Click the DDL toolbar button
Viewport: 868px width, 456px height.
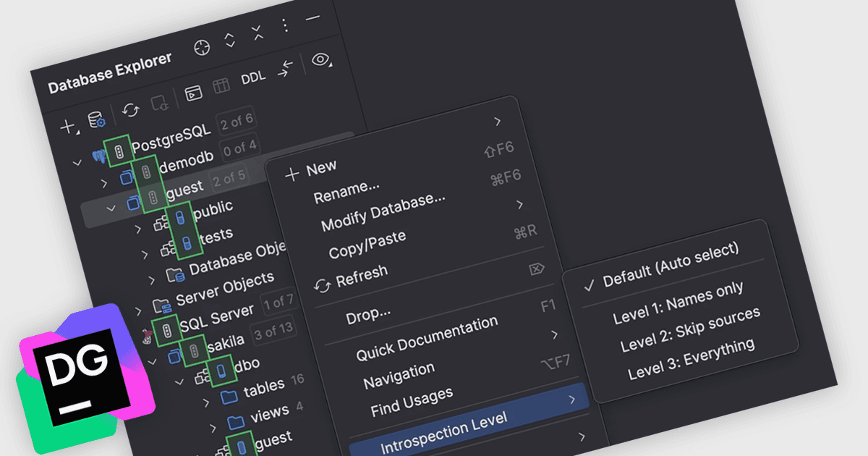(x=253, y=77)
